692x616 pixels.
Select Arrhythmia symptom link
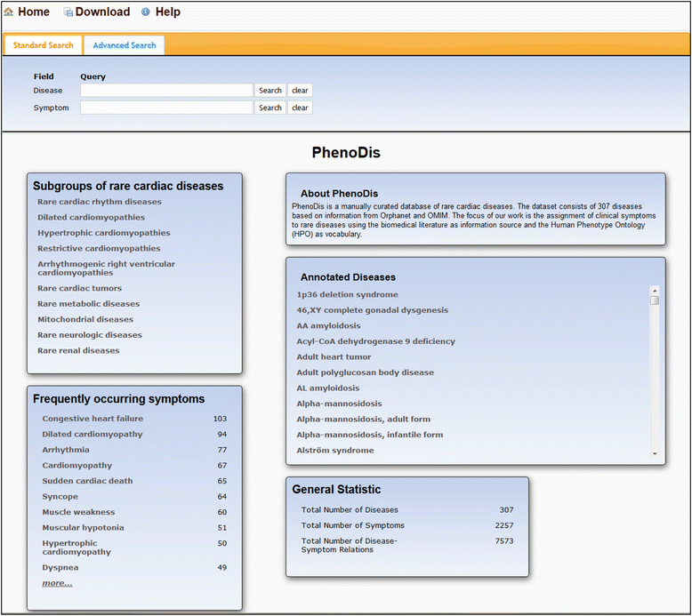coord(66,450)
